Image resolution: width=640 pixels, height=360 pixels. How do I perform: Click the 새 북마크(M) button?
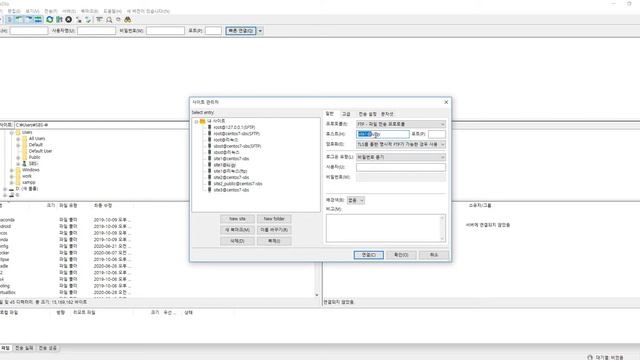[238, 230]
